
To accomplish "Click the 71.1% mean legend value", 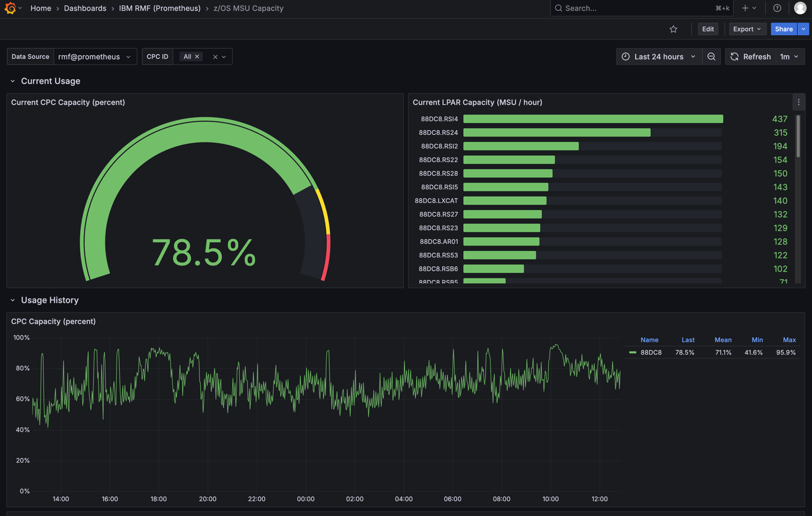I will point(723,352).
